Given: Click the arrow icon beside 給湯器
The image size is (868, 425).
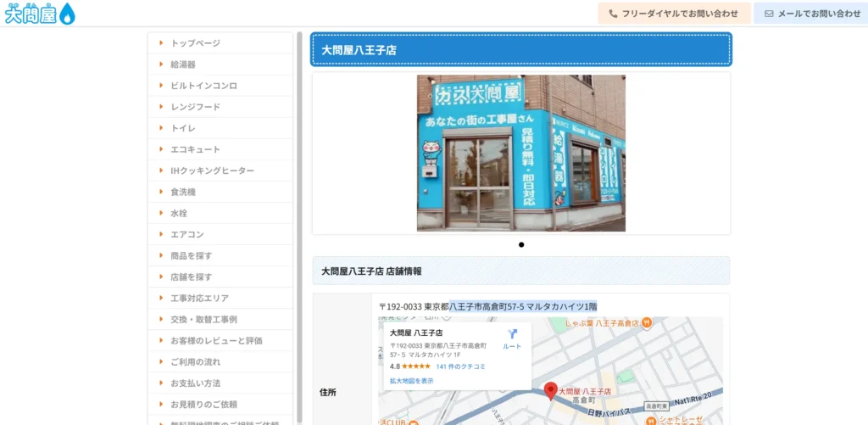Looking at the screenshot, I should click(161, 64).
